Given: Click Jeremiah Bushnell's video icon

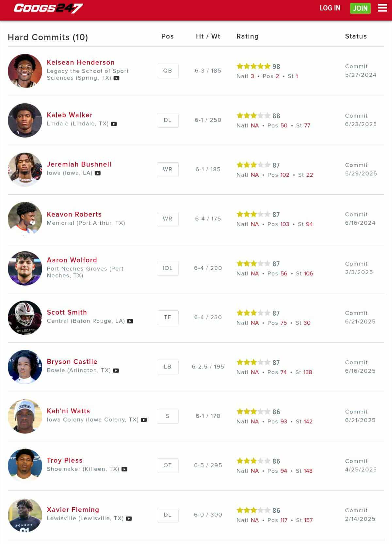Looking at the screenshot, I should (x=98, y=173).
